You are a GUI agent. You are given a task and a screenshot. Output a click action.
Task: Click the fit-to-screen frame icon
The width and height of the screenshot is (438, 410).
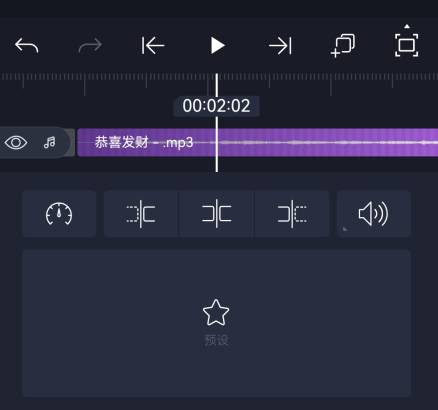coord(406,45)
